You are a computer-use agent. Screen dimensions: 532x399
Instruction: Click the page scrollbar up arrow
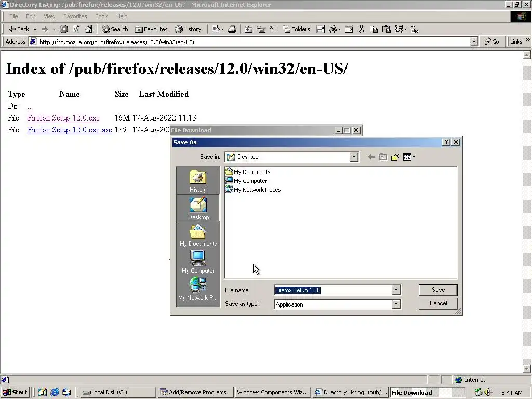click(x=527, y=55)
